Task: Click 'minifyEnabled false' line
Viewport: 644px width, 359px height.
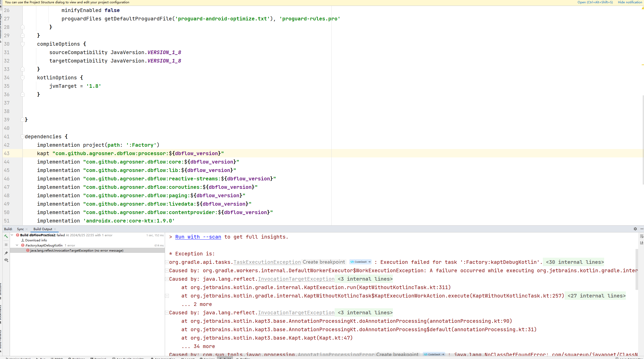Action: tap(90, 10)
